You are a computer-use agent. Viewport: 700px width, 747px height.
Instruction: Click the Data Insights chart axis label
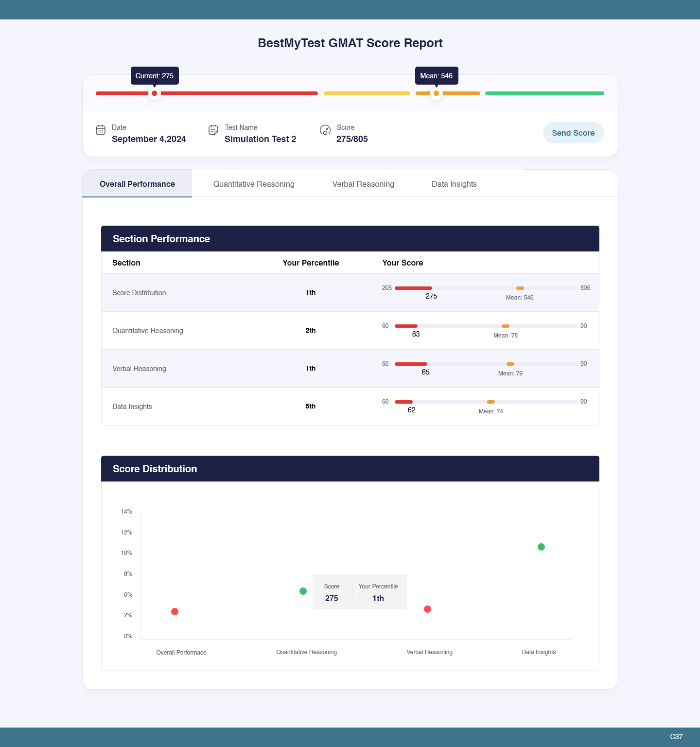coord(539,652)
